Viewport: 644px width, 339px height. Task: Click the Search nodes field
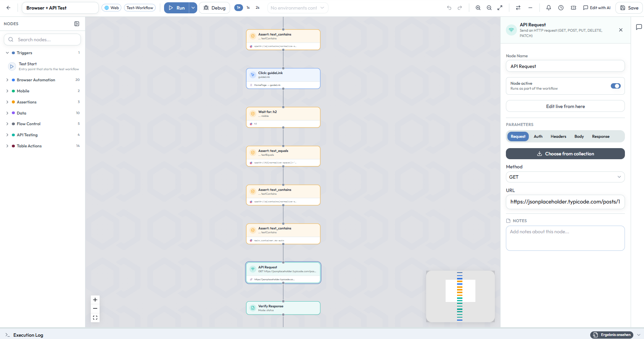pyautogui.click(x=42, y=40)
